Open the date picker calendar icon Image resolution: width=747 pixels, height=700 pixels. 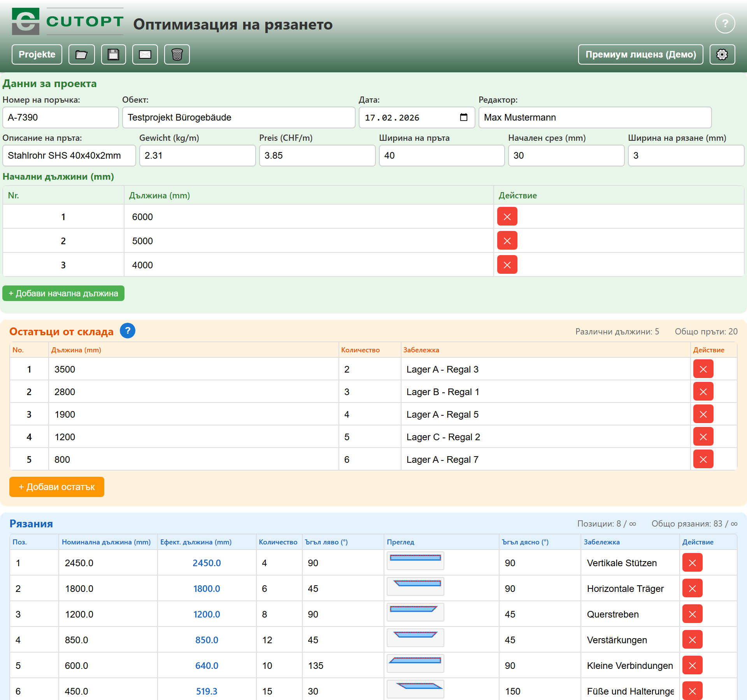pyautogui.click(x=463, y=117)
